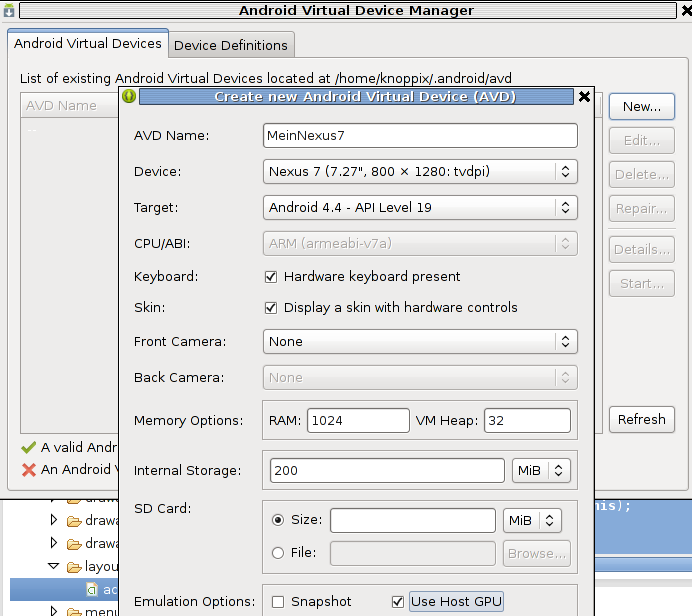The height and width of the screenshot is (616, 692).
Task: Toggle Hardware keyboard present checkbox
Action: (271, 277)
